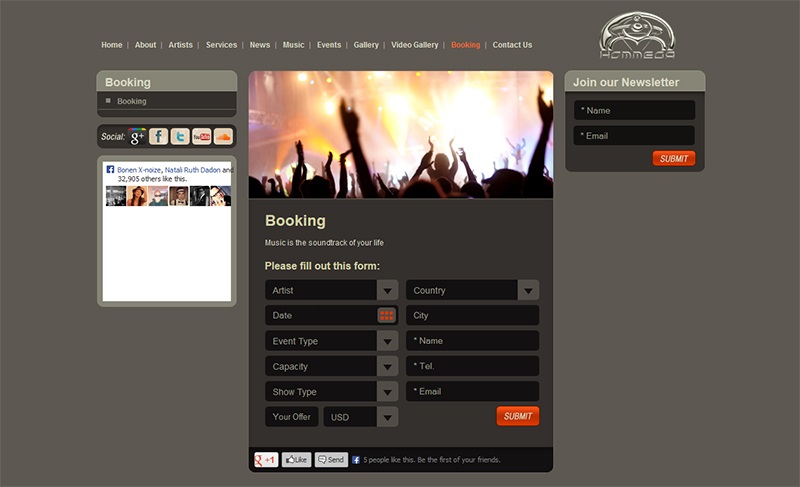Image resolution: width=800 pixels, height=487 pixels.
Task: Open the Date calendar picker icon
Action: [387, 315]
